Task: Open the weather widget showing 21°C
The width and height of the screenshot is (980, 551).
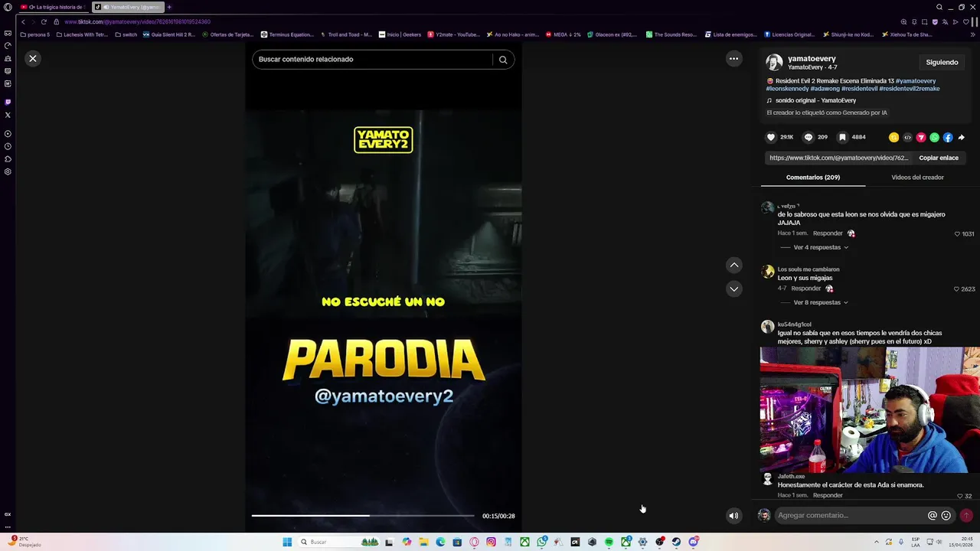Action: 24,542
